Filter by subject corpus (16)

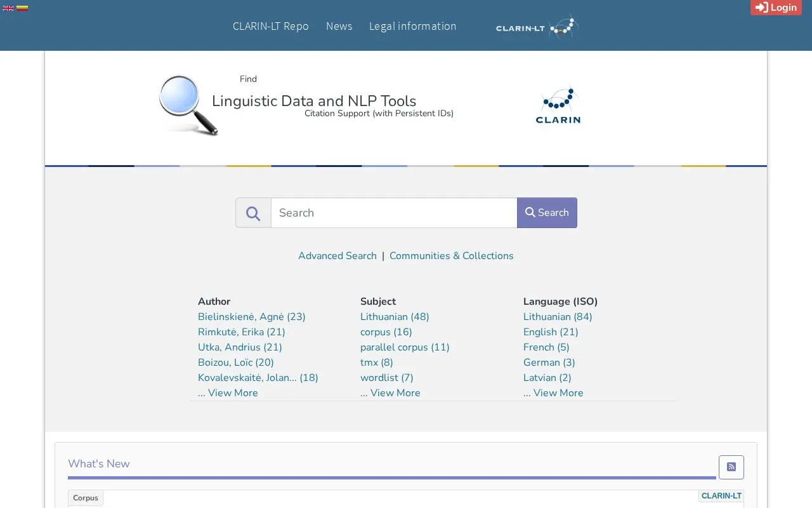386,332
